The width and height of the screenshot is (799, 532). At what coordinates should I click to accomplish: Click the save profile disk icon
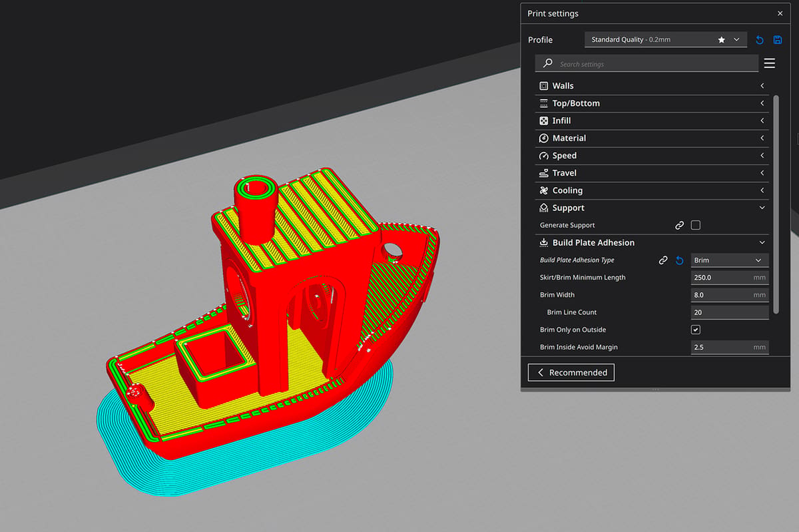tap(777, 40)
